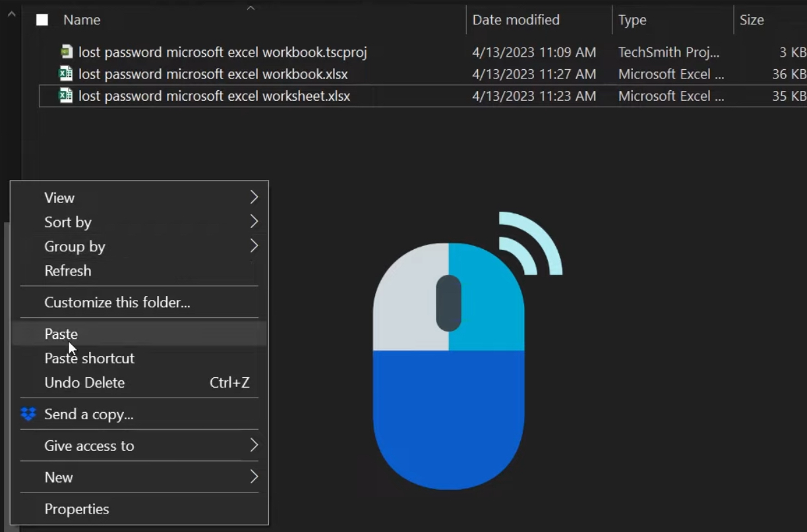Expand the Give access to submenu arrow
Viewport: 807px width, 532px height.
point(254,446)
